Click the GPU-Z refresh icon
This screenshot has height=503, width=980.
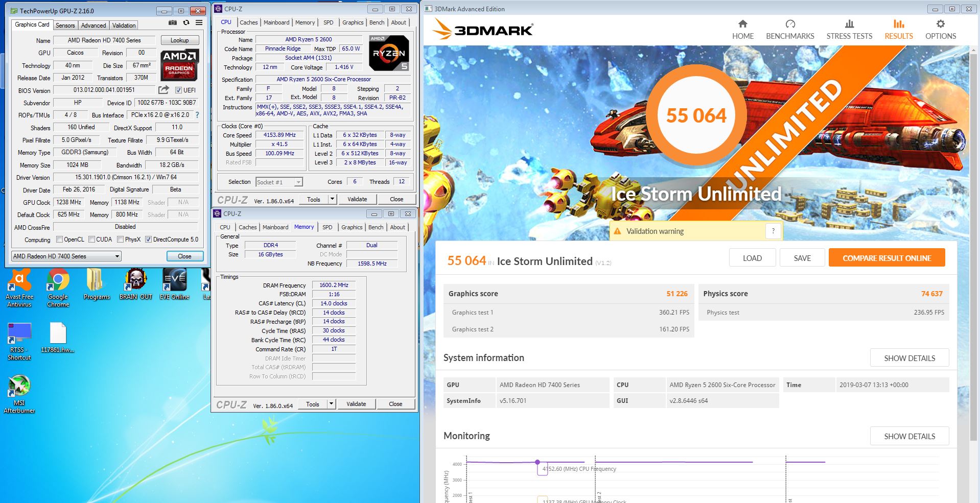[186, 23]
